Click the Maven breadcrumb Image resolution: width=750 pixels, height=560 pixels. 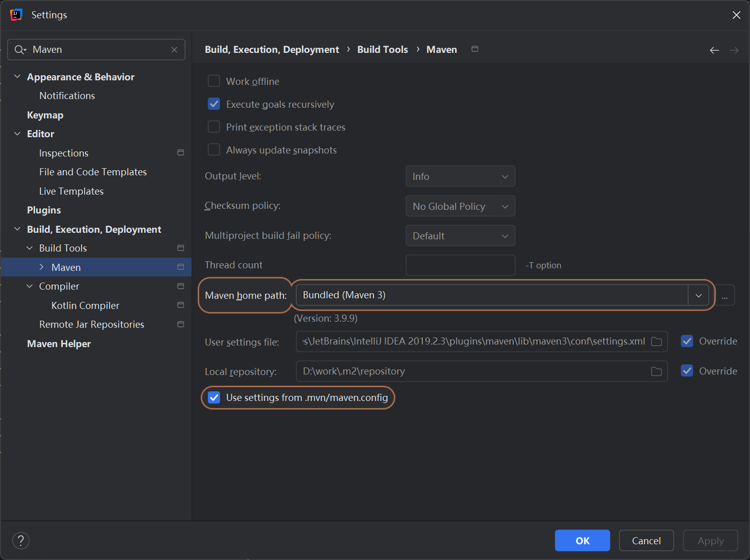pos(442,49)
